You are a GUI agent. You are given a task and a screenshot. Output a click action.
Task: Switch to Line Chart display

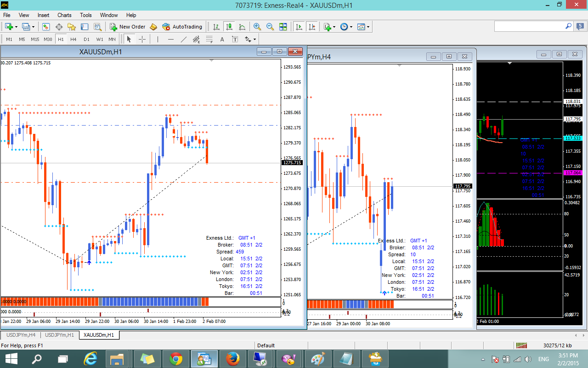(x=242, y=27)
